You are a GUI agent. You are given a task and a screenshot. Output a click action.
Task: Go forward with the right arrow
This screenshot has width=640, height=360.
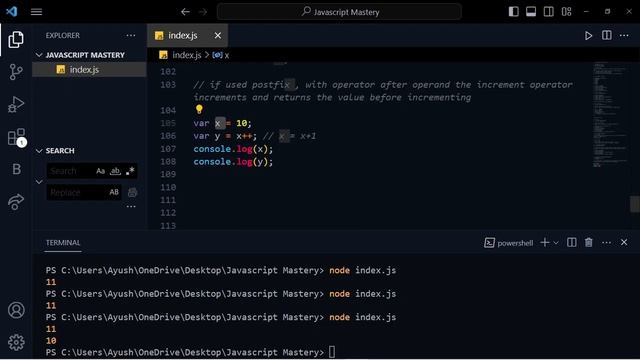[203, 12]
